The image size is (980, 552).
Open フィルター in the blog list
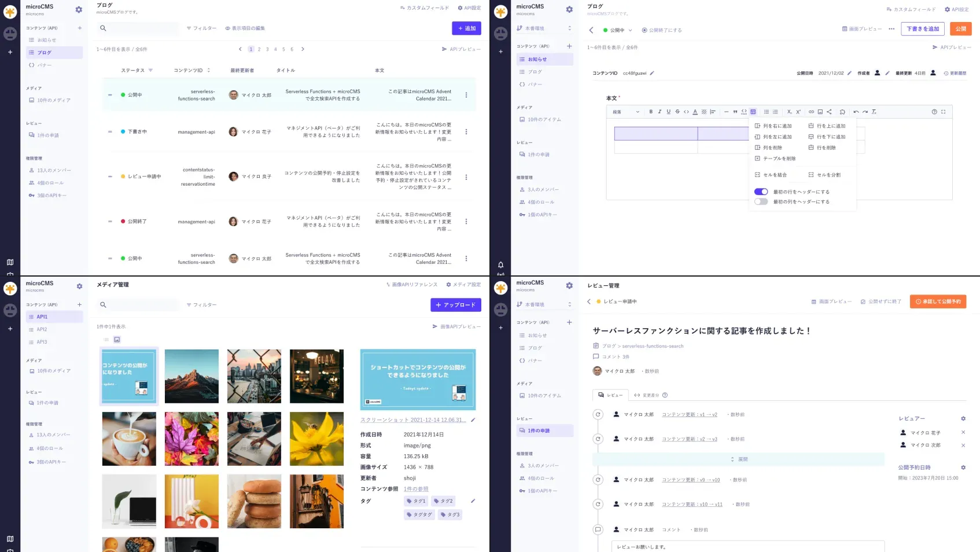pos(201,28)
